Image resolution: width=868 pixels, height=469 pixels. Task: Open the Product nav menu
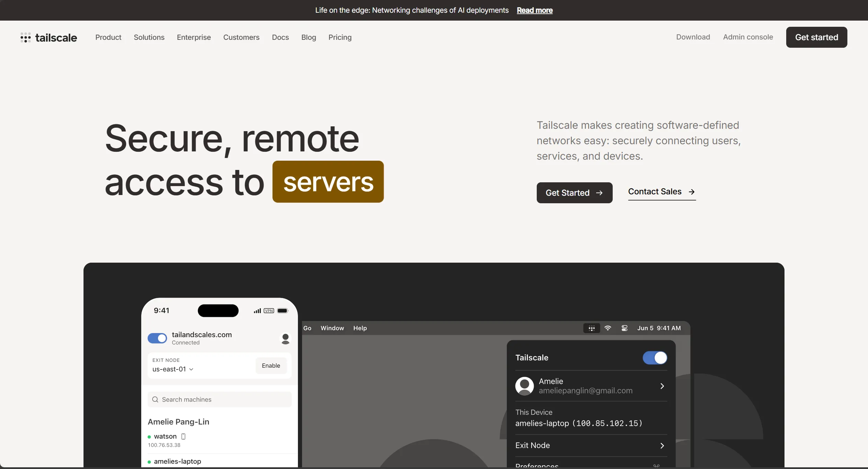(x=108, y=37)
